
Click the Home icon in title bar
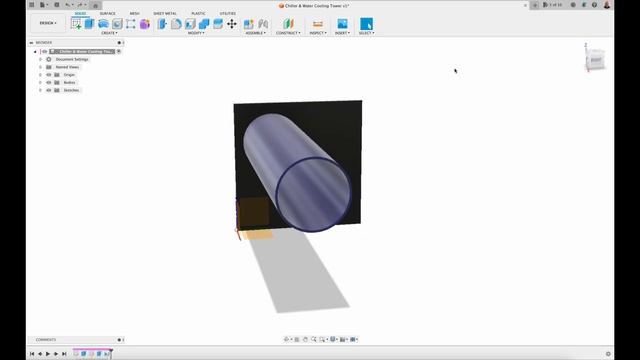pos(96,5)
